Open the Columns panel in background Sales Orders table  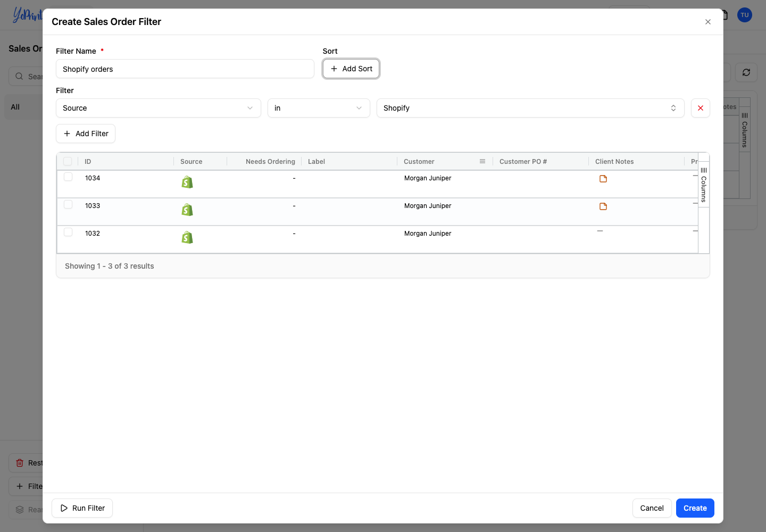745,129
